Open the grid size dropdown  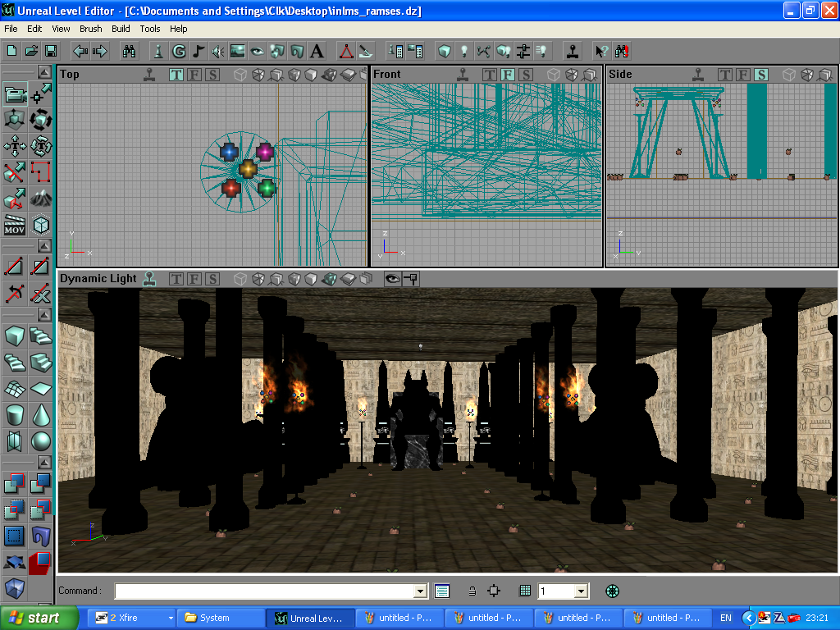[581, 591]
